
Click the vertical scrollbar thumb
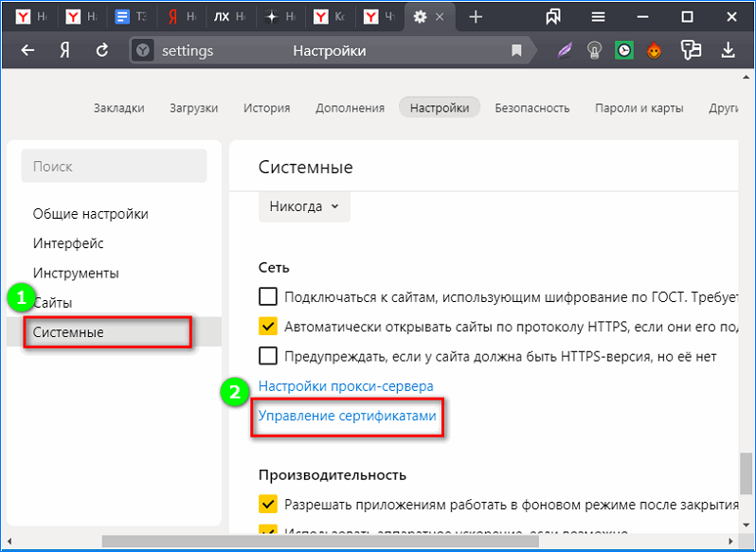[x=746, y=472]
